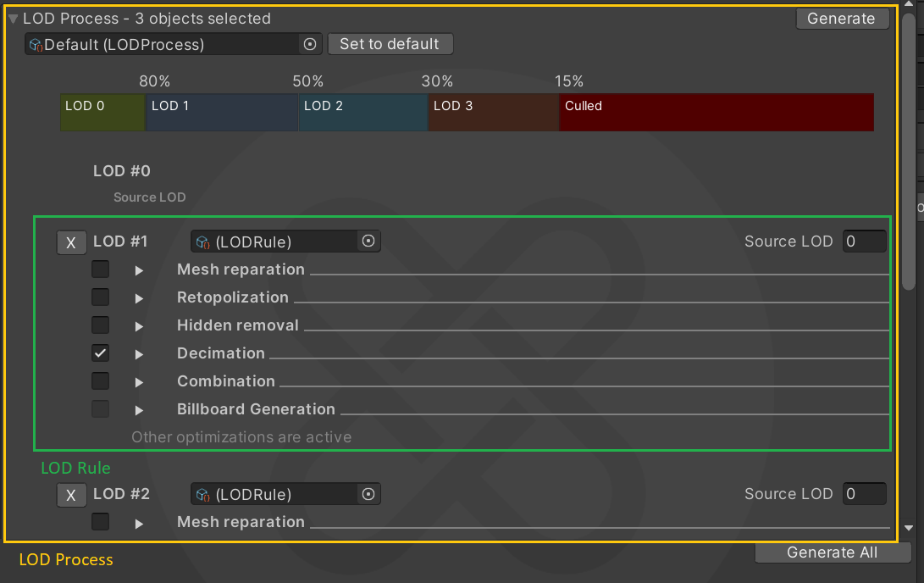Enable the Combination checkbox

(x=100, y=380)
